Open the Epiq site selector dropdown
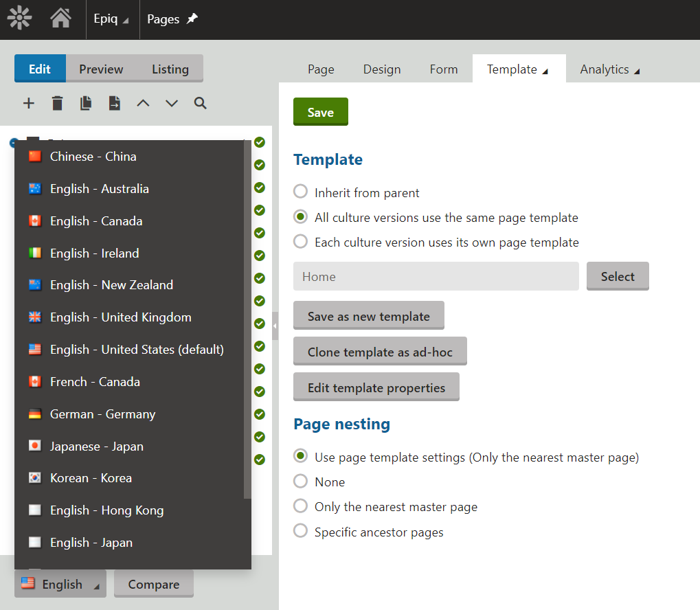Viewport: 700px width, 610px height. [x=111, y=19]
